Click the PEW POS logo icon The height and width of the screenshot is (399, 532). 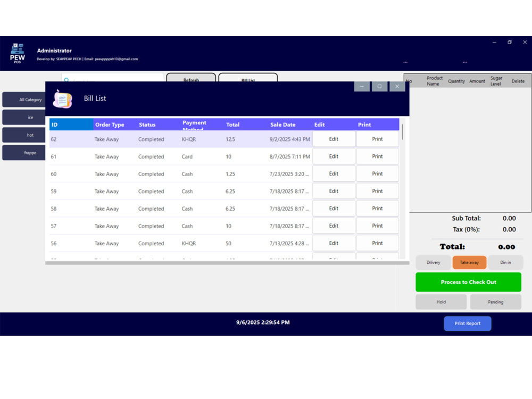pyautogui.click(x=18, y=53)
